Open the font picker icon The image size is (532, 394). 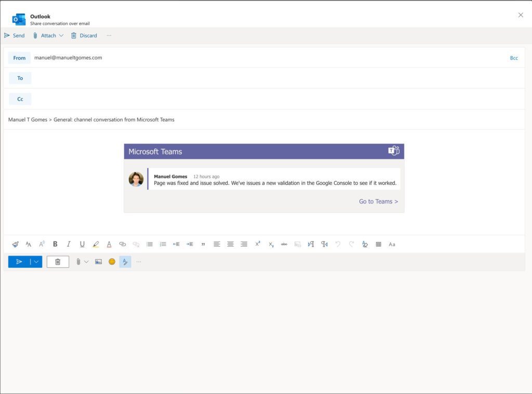point(29,244)
